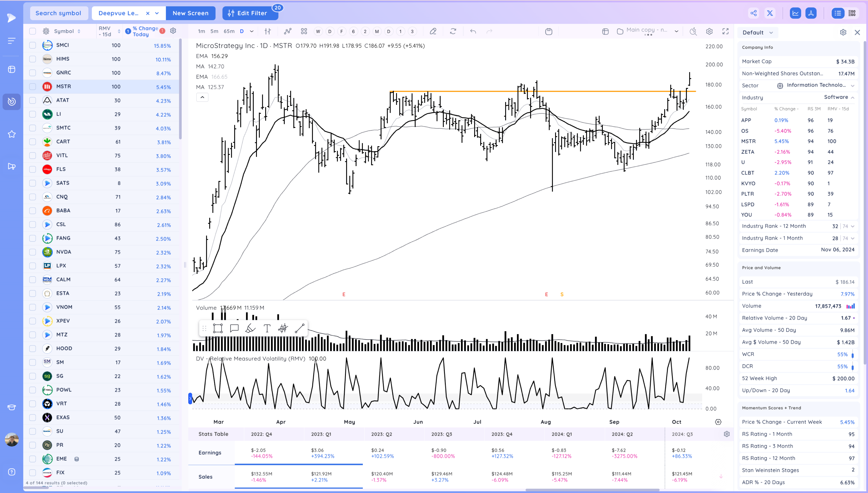Click the brush drawing tool icon
The image size is (868, 493).
click(x=250, y=328)
